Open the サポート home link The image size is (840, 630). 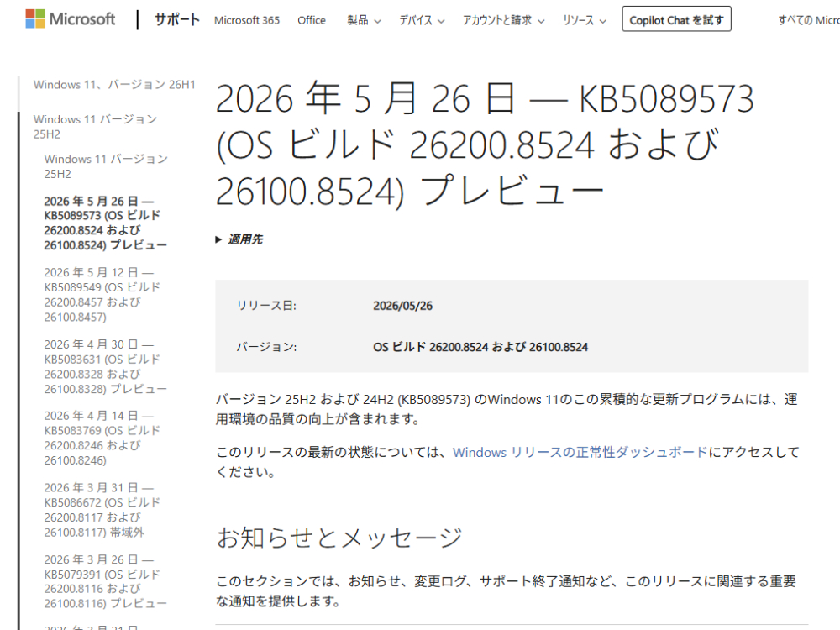tap(176, 20)
